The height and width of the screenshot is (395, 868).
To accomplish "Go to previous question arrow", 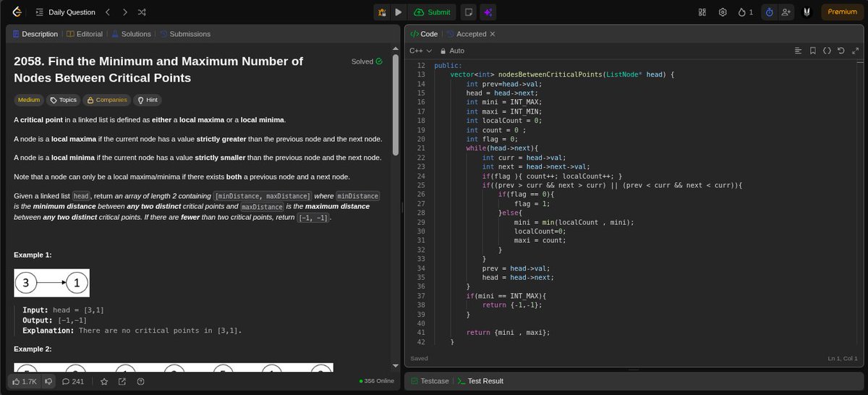I will (108, 12).
